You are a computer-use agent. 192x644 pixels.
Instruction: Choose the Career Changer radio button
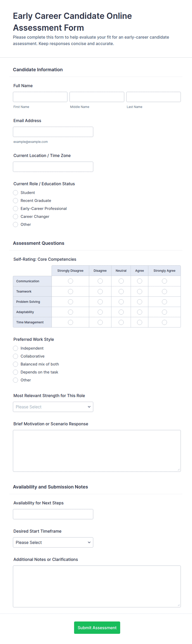click(15, 217)
